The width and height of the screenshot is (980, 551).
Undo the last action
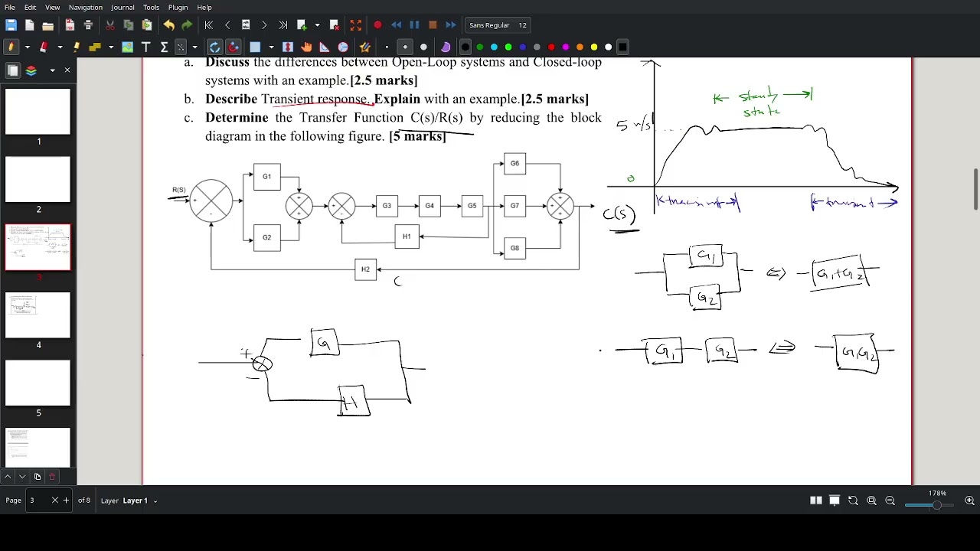pyautogui.click(x=168, y=25)
